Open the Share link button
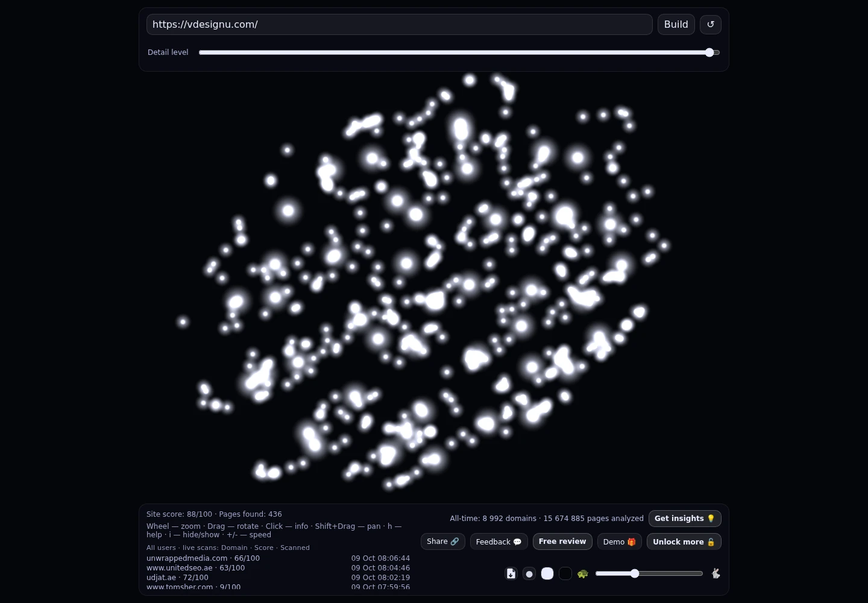Screen dimensions: 868x603 click(x=443, y=541)
